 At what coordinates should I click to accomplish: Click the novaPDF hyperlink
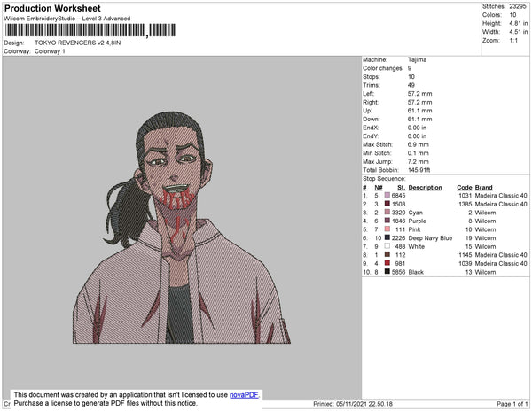(x=244, y=395)
